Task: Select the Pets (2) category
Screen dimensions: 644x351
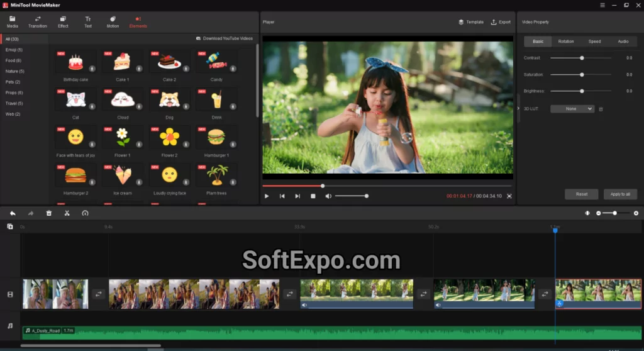Action: point(13,82)
